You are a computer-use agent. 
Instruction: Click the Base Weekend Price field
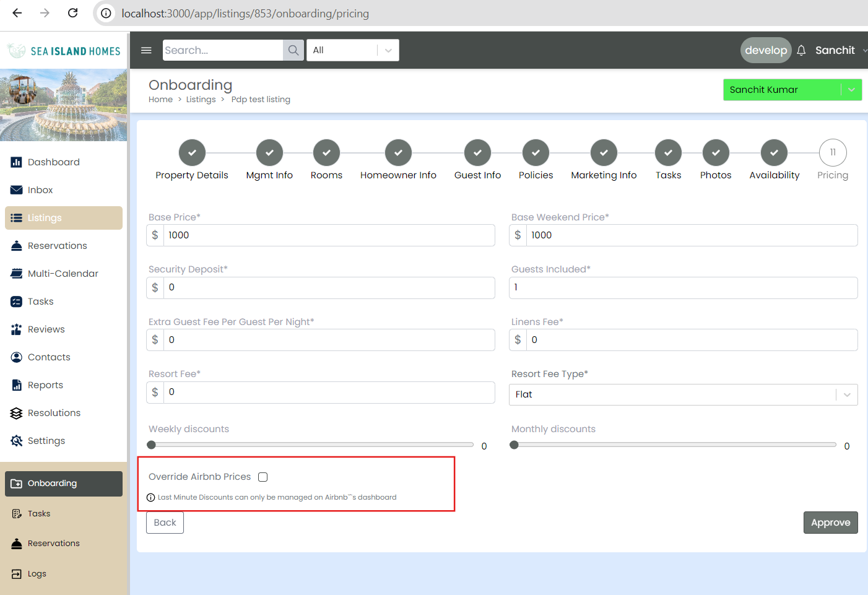click(692, 235)
